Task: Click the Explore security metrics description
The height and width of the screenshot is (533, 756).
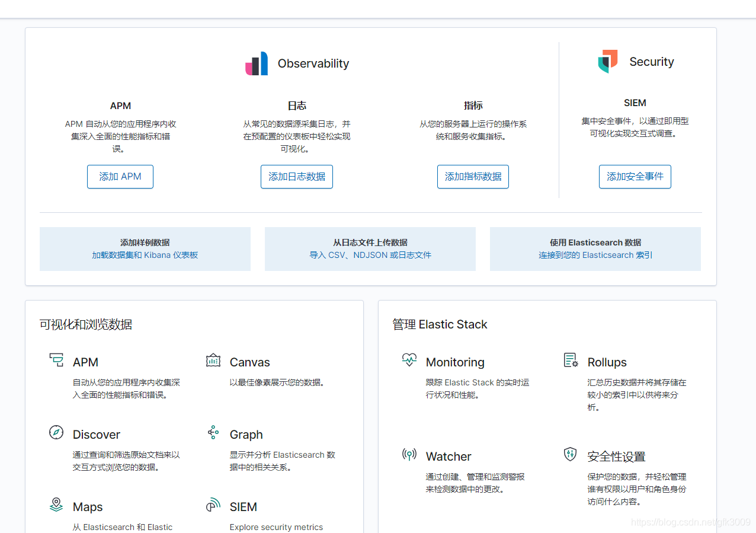Action: [277, 527]
